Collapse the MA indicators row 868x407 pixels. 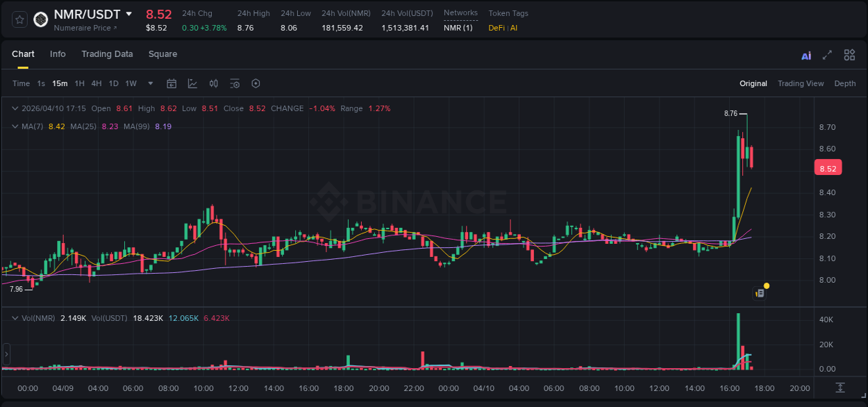pos(15,126)
